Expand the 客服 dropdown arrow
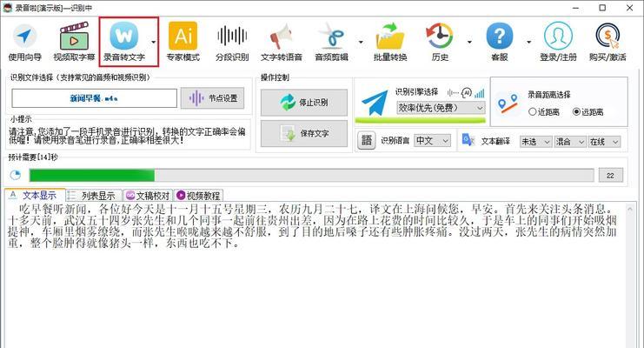The width and height of the screenshot is (644, 348). (528, 42)
